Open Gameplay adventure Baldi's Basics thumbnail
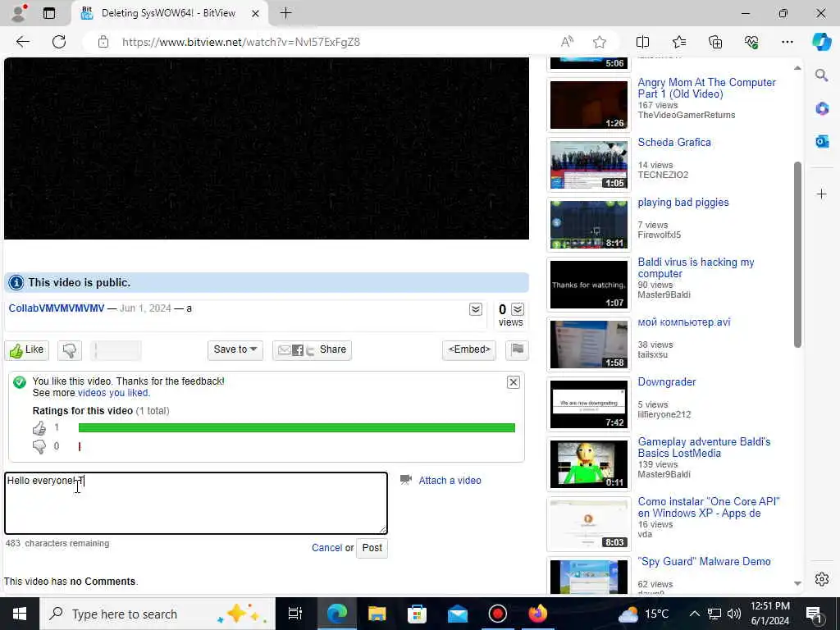 [x=589, y=464]
